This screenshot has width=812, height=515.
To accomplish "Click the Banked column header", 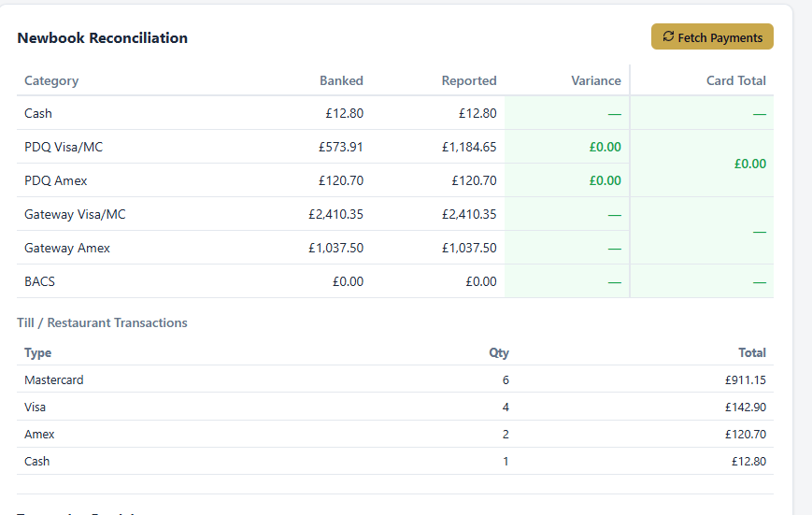I will 341,80.
